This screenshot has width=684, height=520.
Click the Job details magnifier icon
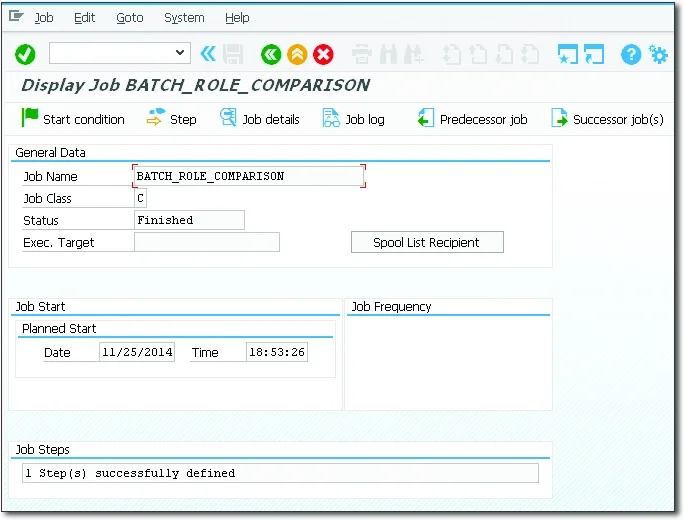(x=228, y=118)
